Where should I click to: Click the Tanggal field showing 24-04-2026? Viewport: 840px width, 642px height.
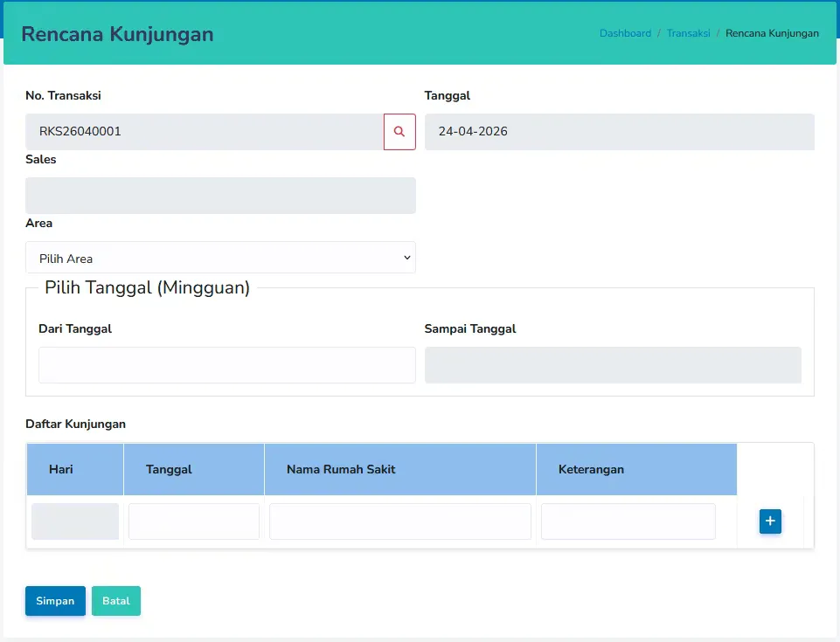coord(619,132)
